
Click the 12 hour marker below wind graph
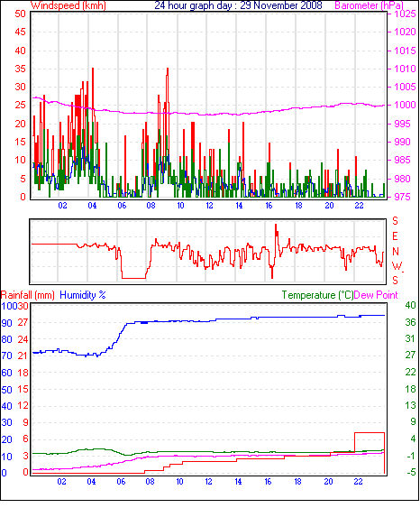[x=209, y=206]
